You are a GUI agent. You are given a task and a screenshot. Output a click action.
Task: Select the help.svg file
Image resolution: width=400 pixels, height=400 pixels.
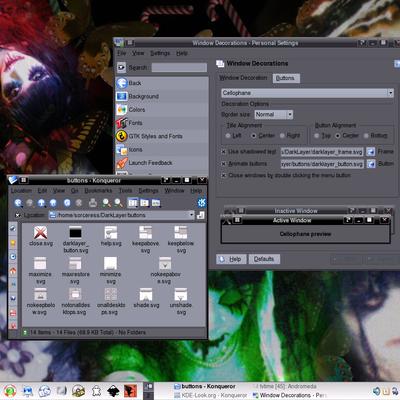tap(111, 236)
